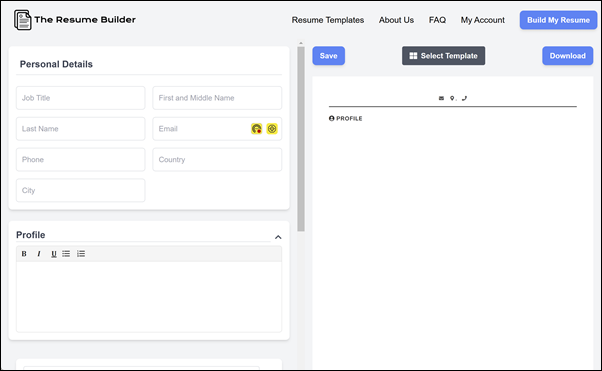Focus the Last Name field

pyautogui.click(x=81, y=129)
